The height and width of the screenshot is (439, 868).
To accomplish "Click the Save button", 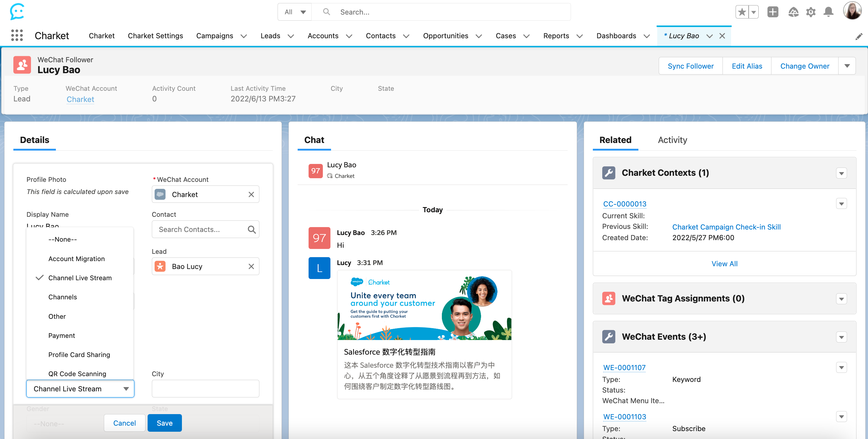I will pos(164,423).
